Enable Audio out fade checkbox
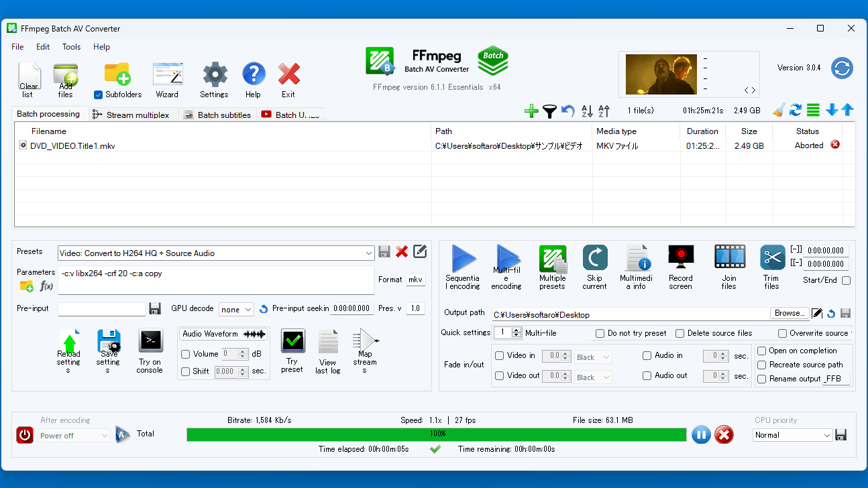 tap(647, 375)
